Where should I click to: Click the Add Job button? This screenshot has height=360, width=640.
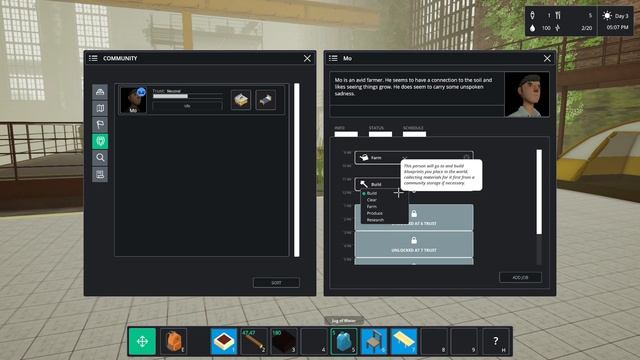tap(520, 277)
